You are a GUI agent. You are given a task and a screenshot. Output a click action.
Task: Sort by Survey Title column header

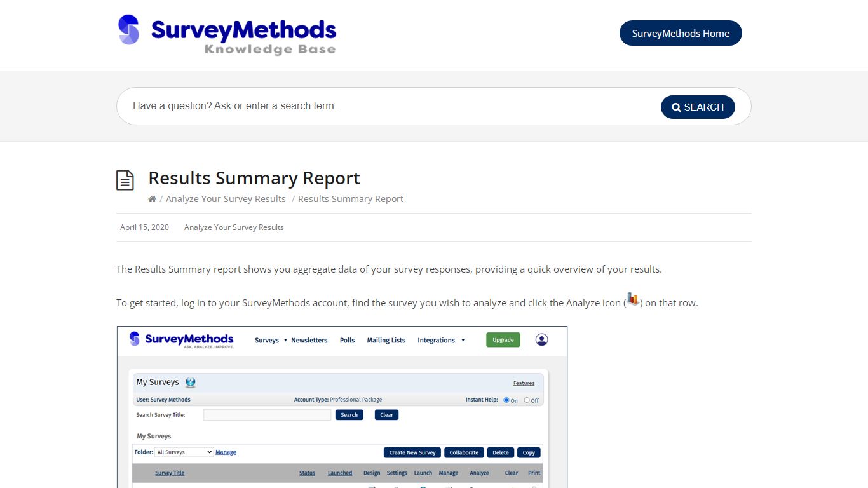click(x=170, y=473)
